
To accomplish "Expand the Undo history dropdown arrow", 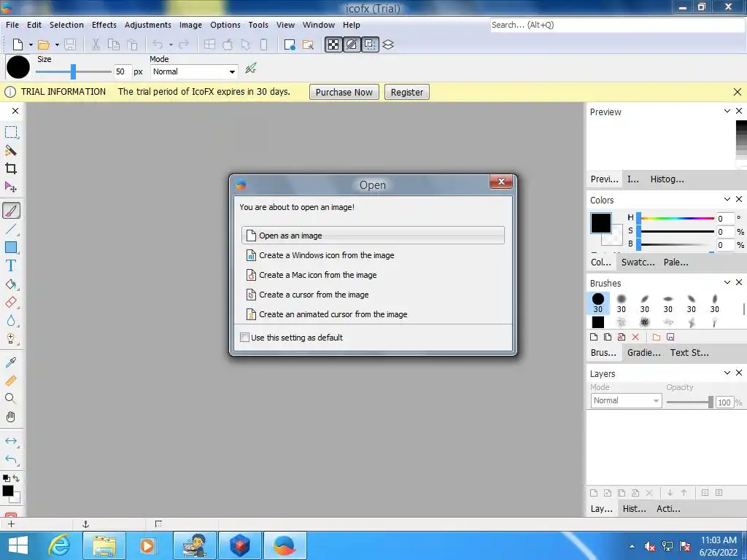I will (171, 44).
